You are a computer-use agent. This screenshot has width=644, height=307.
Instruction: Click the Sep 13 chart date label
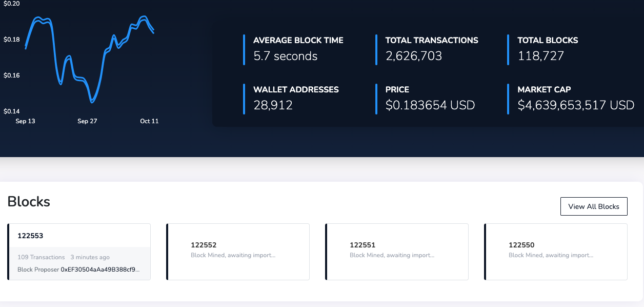[x=26, y=121]
